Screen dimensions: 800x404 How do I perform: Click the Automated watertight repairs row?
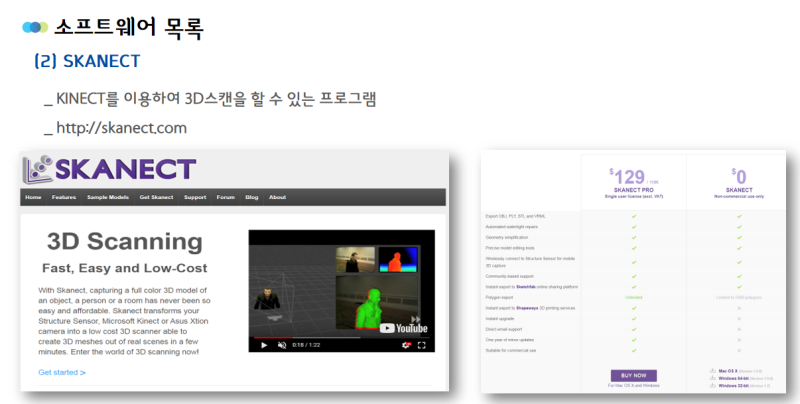coord(633,227)
